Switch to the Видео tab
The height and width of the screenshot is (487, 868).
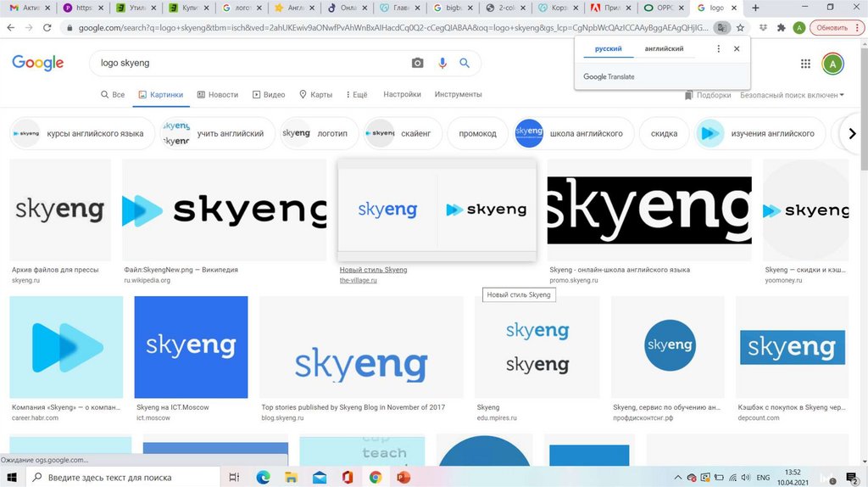click(x=269, y=95)
